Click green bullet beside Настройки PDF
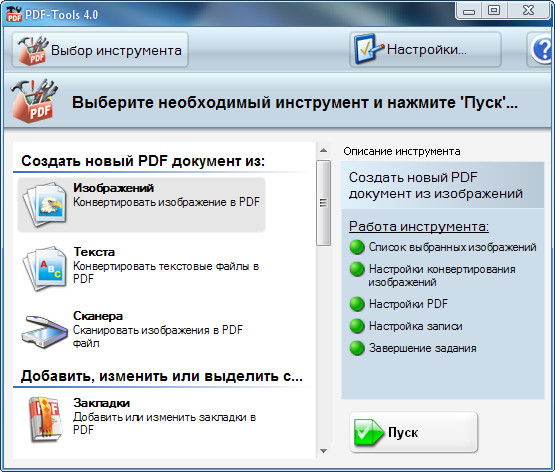The width and height of the screenshot is (555, 472). [x=357, y=304]
